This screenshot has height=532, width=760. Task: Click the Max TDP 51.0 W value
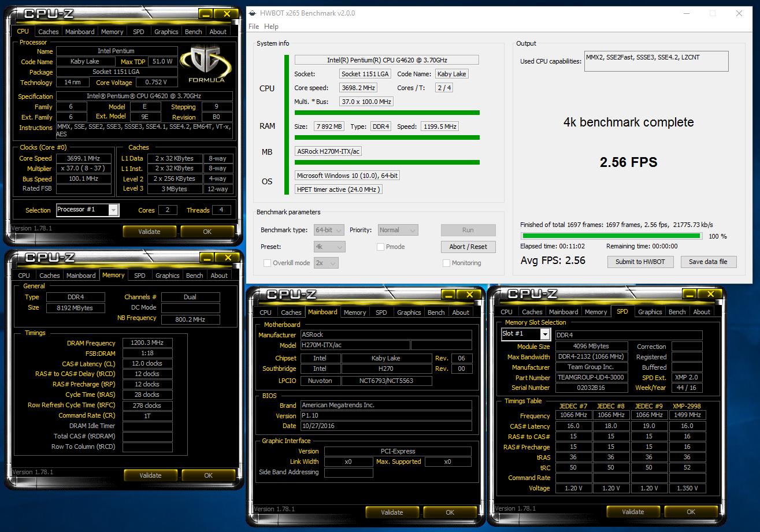coord(162,62)
